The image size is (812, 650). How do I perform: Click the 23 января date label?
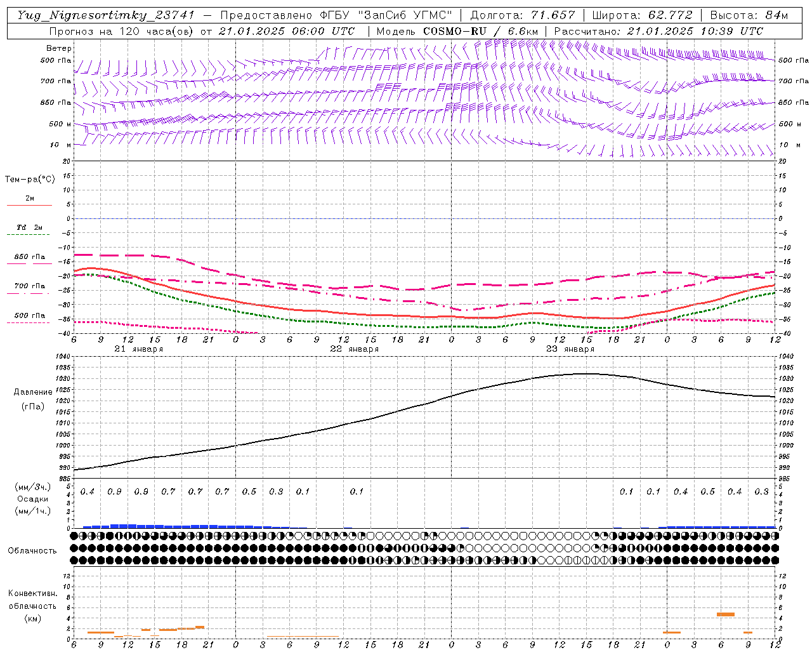coord(570,349)
